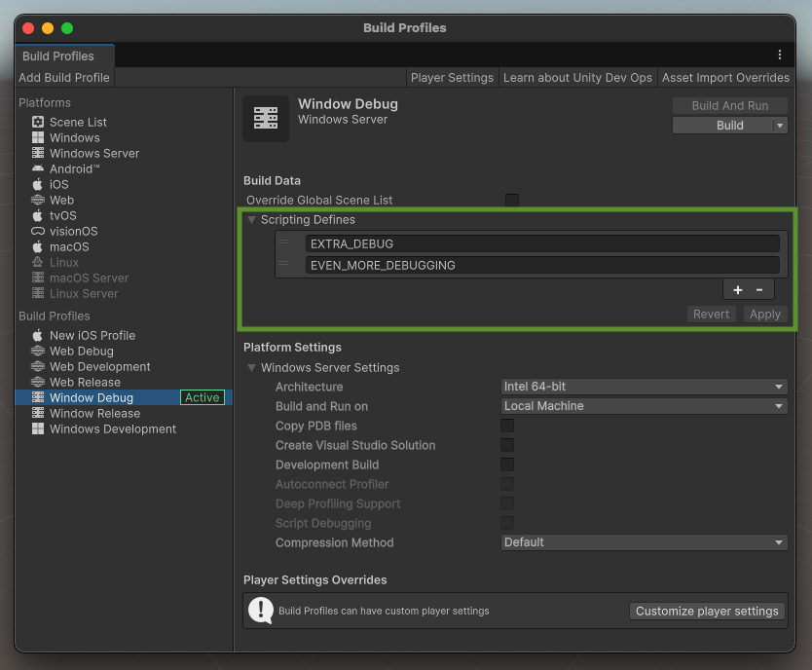Click the Windows Server platform icon
This screenshot has width=812, height=670.
(x=38, y=153)
